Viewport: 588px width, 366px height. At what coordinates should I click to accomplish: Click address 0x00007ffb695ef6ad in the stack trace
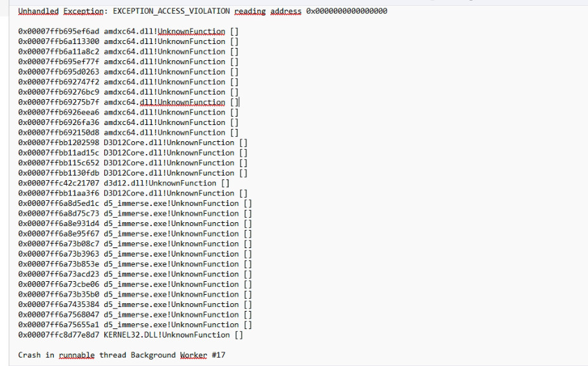tap(58, 32)
